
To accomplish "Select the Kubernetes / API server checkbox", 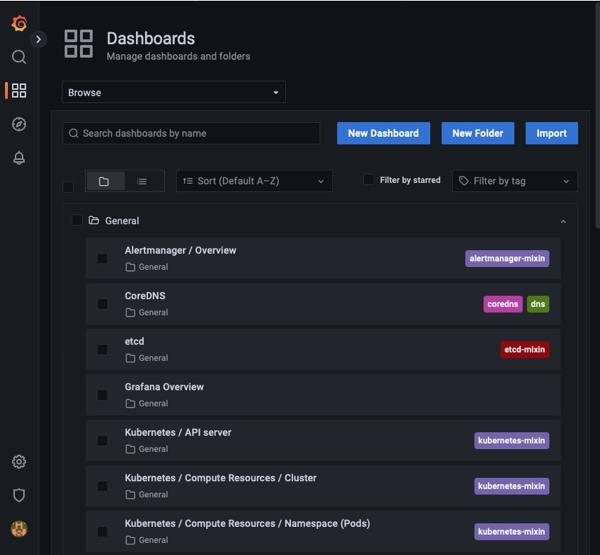I will [x=102, y=441].
